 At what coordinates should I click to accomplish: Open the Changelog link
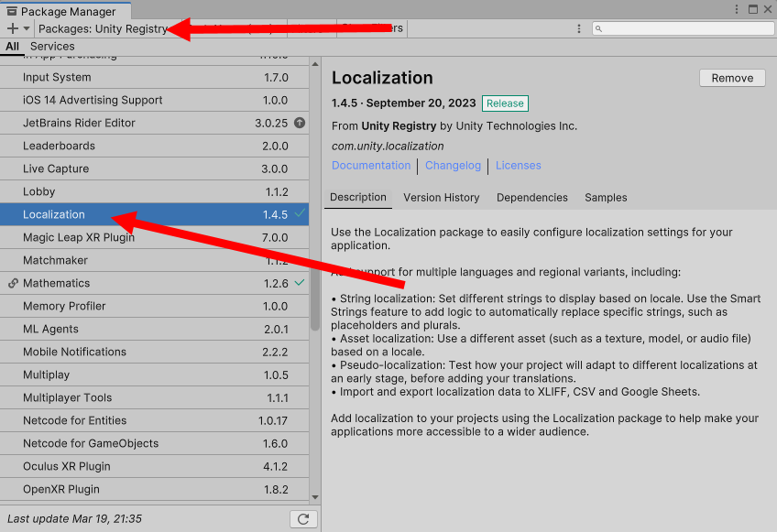[453, 166]
